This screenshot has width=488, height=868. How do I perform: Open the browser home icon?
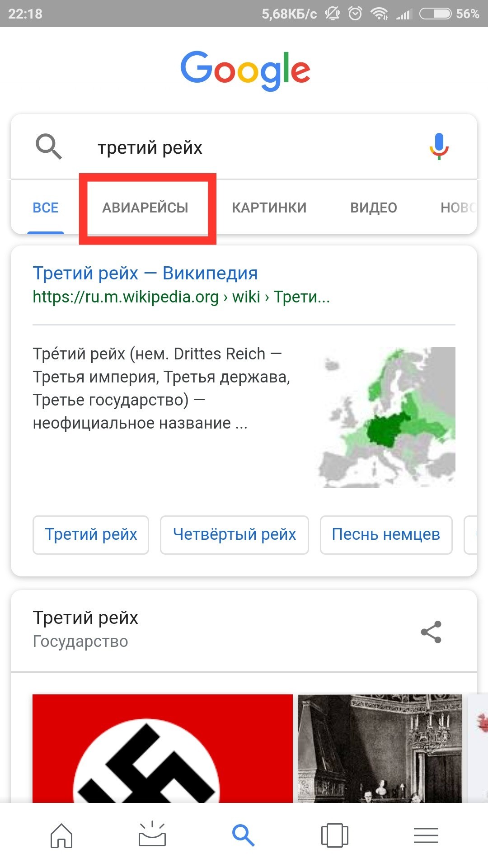[61, 835]
